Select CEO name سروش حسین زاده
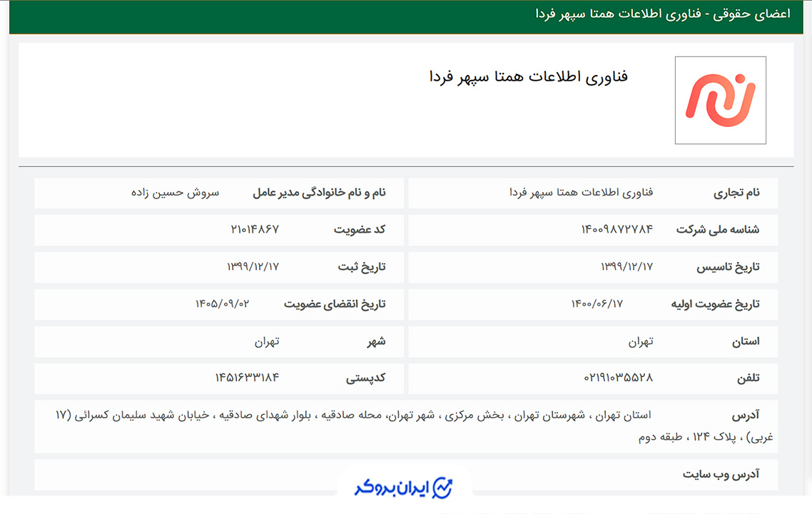This screenshot has width=812, height=514. click(175, 193)
